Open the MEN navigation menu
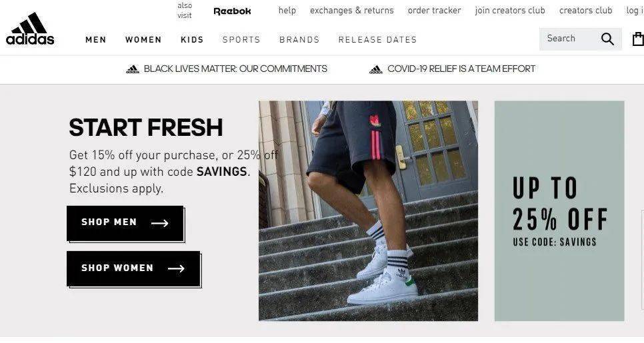Viewport: 644px width, 343px height. (96, 40)
